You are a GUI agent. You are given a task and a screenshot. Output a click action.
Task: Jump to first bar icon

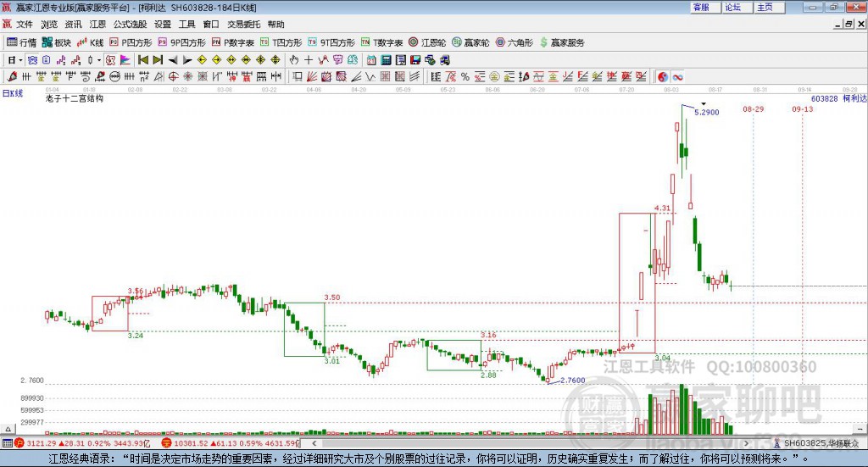tap(142, 60)
